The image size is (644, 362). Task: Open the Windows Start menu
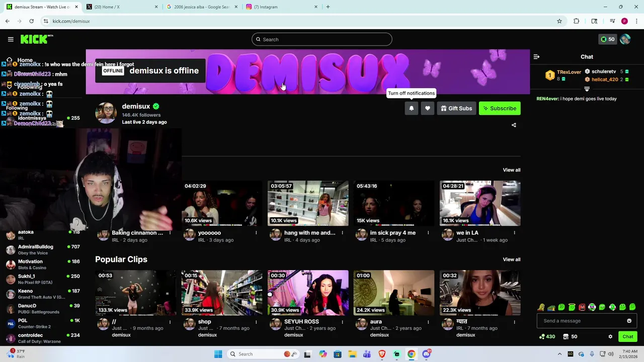tap(218, 354)
